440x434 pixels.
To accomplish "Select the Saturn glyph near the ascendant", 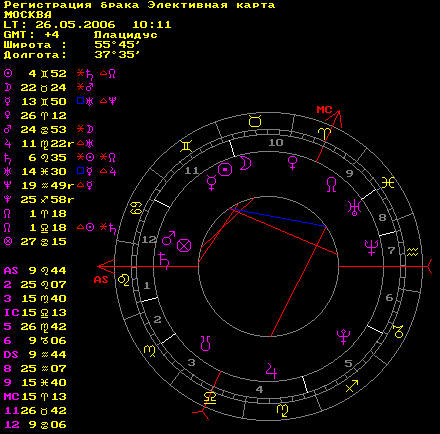I will (164, 261).
